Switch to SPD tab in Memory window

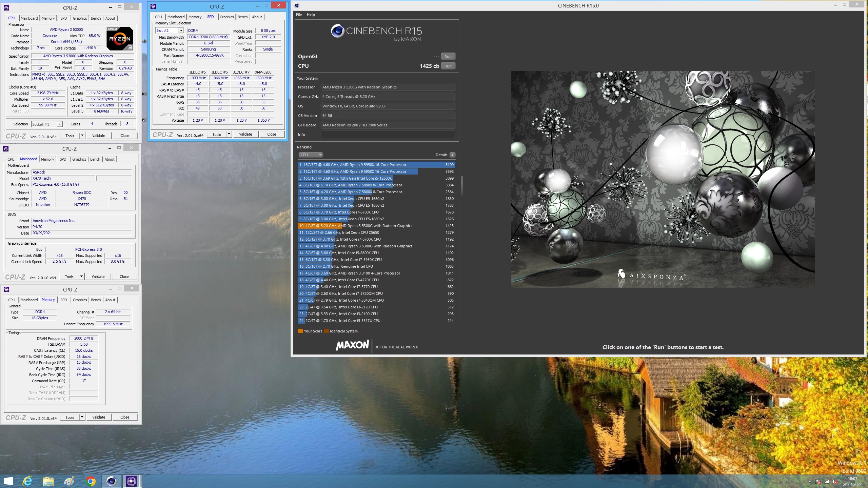(63, 300)
